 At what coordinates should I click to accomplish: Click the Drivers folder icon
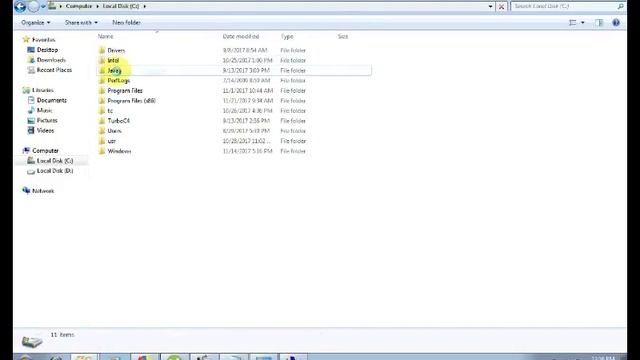pyautogui.click(x=102, y=50)
